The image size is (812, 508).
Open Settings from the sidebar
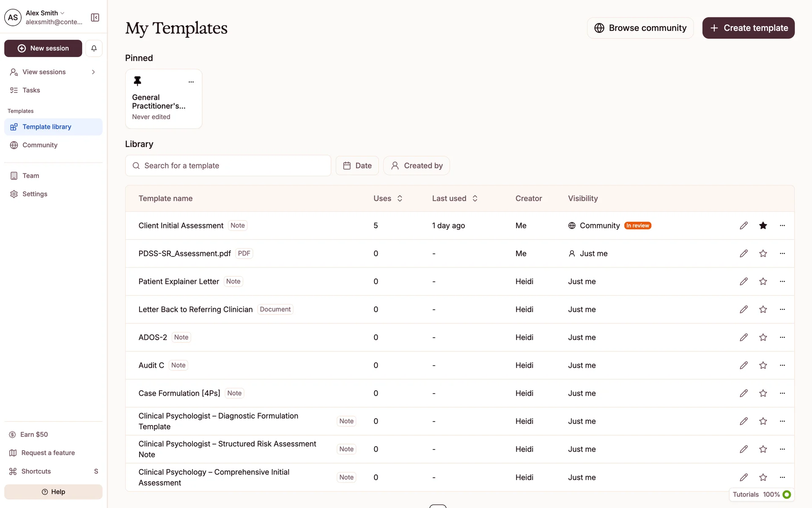pos(35,194)
